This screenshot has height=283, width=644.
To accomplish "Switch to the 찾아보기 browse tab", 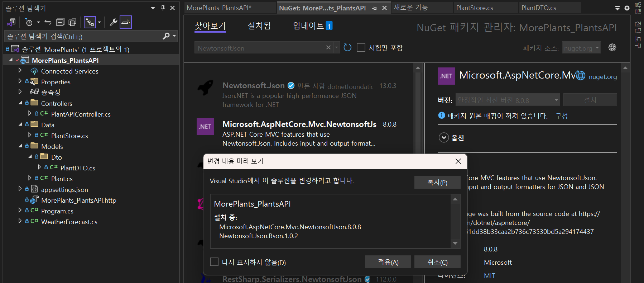I will (x=210, y=26).
